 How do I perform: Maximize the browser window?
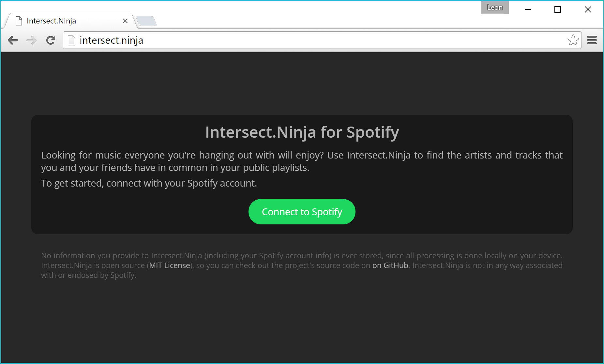558,9
